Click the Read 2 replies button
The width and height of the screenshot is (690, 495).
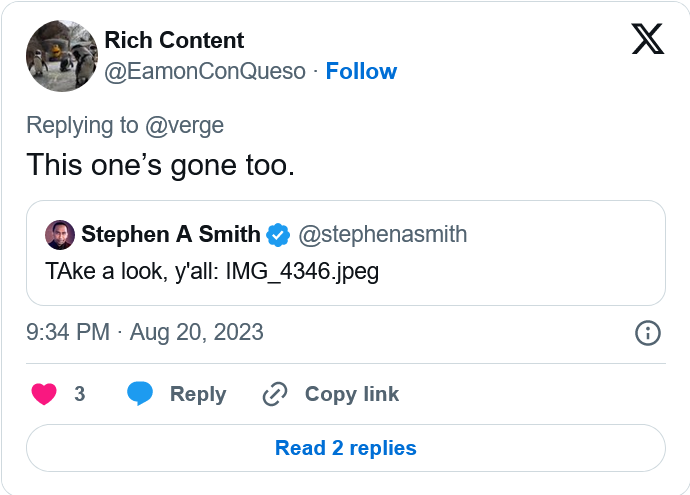[345, 448]
